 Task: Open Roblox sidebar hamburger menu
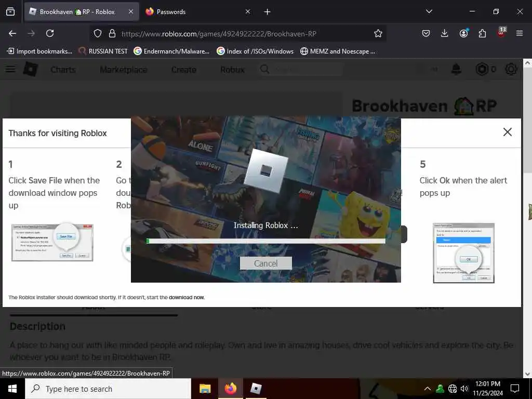(10, 69)
